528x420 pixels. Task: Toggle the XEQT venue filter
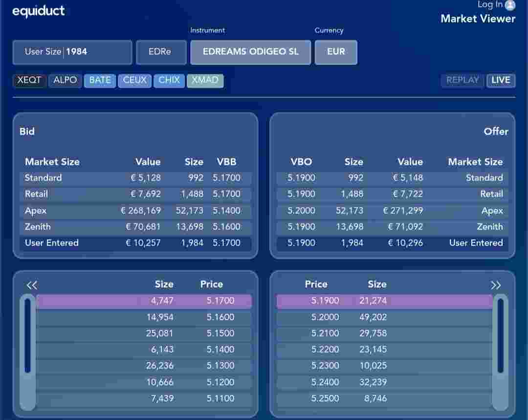tap(29, 81)
